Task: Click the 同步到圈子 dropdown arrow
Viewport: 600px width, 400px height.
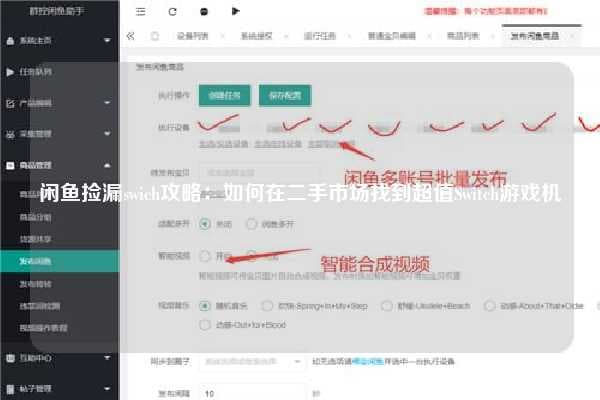Action: [297, 361]
